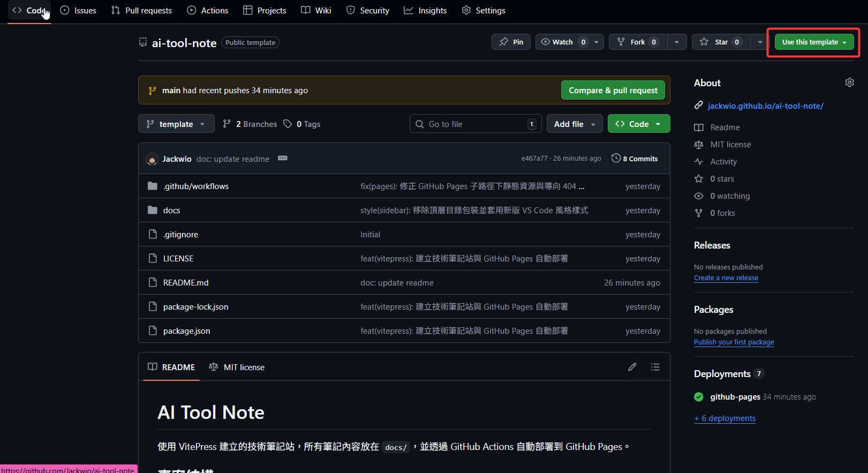Open the Create a new release link
The height and width of the screenshot is (473, 868).
click(726, 278)
